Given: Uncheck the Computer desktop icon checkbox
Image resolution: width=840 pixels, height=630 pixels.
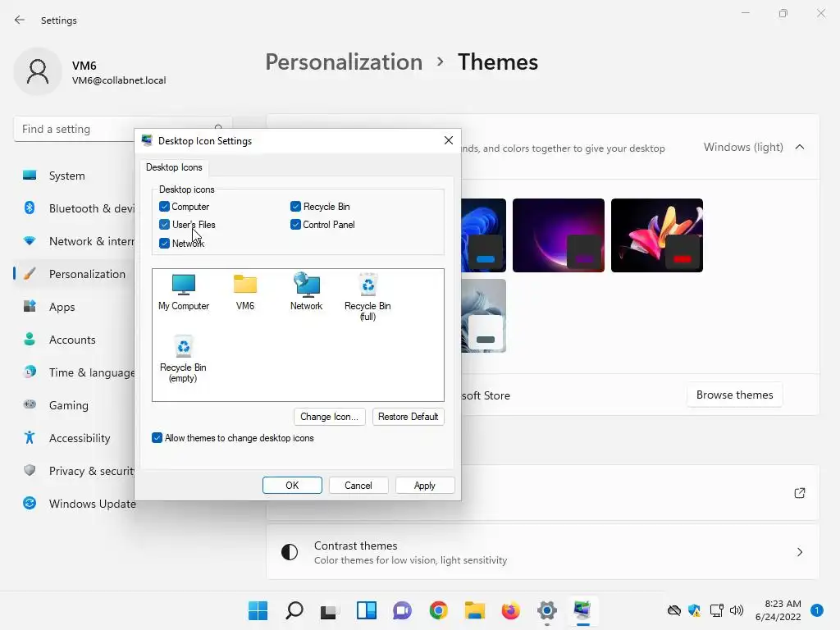Looking at the screenshot, I should [x=164, y=206].
